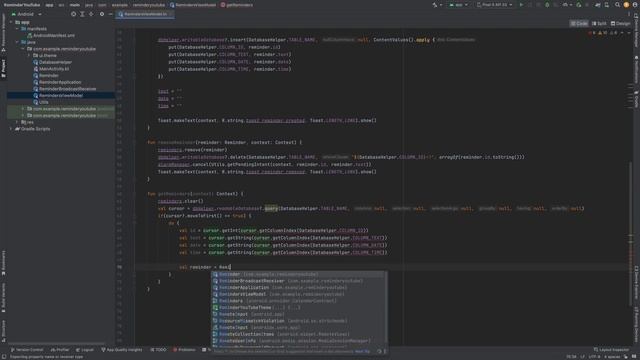Click the error count inspection indicator

592,33
